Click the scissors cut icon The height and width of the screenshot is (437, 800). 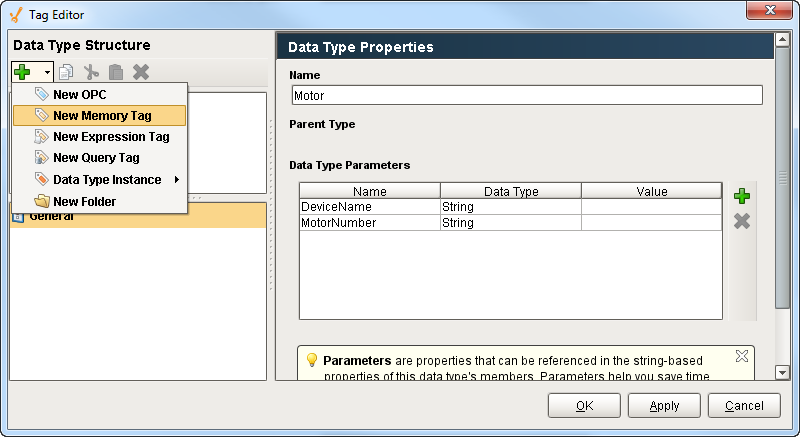[x=92, y=72]
